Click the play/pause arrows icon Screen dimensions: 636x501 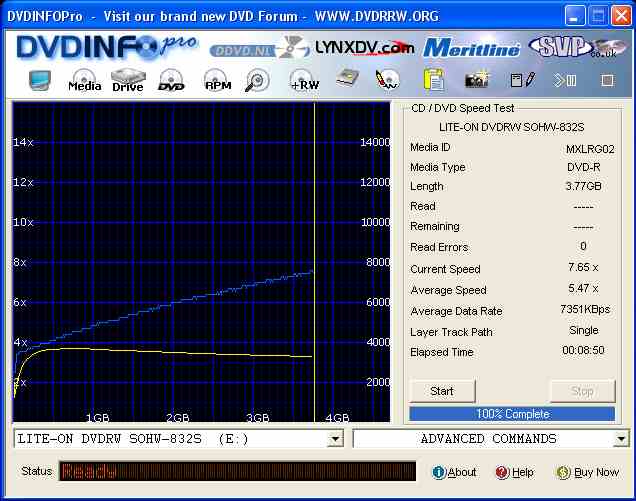click(565, 80)
